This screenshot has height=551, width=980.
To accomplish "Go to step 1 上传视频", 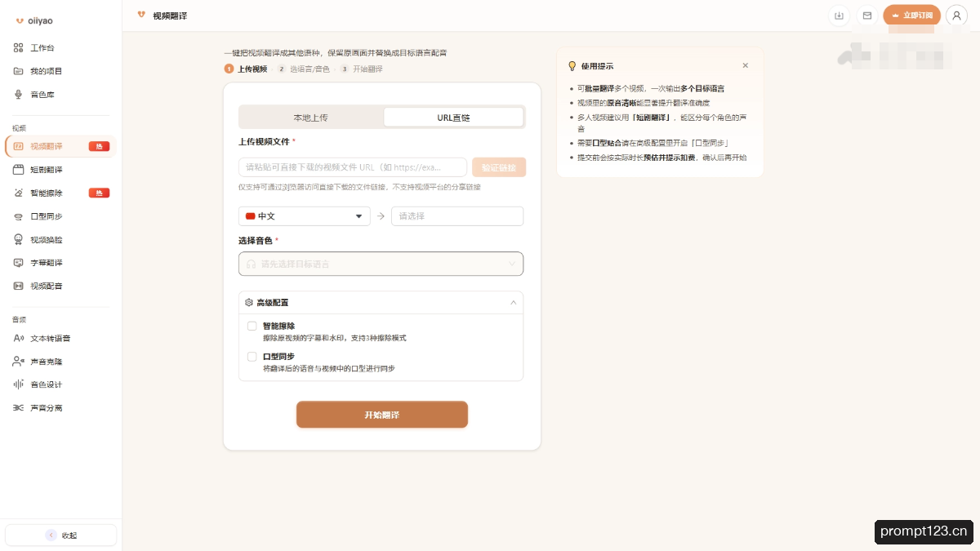I will click(x=246, y=69).
